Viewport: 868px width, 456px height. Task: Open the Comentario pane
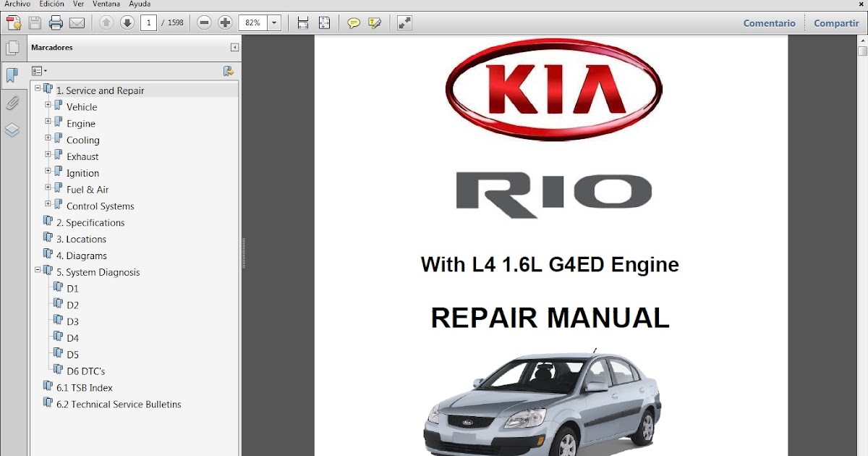click(x=770, y=23)
